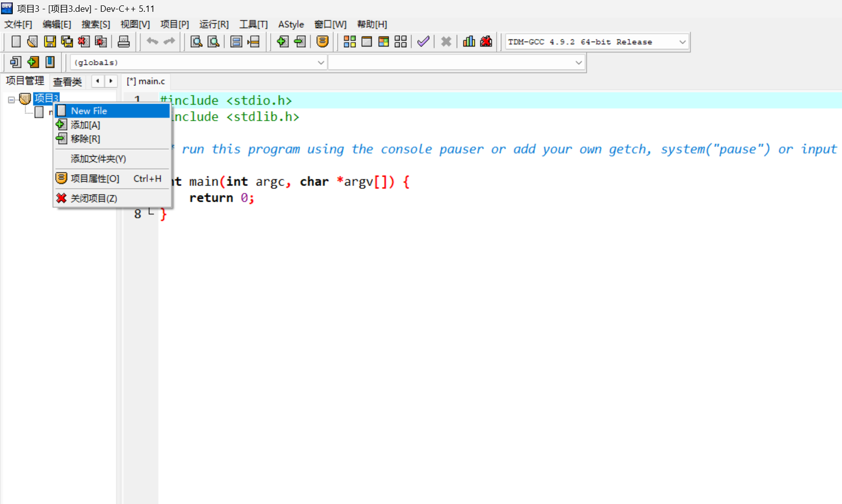
Task: Click 'console pauser' in the code comment
Action: [432, 149]
